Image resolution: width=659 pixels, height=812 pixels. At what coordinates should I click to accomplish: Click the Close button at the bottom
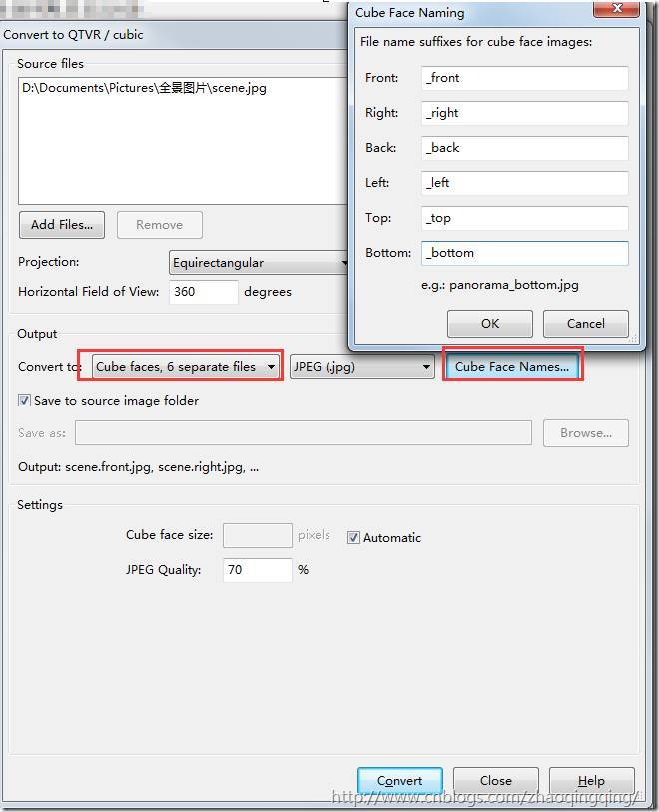point(495,781)
